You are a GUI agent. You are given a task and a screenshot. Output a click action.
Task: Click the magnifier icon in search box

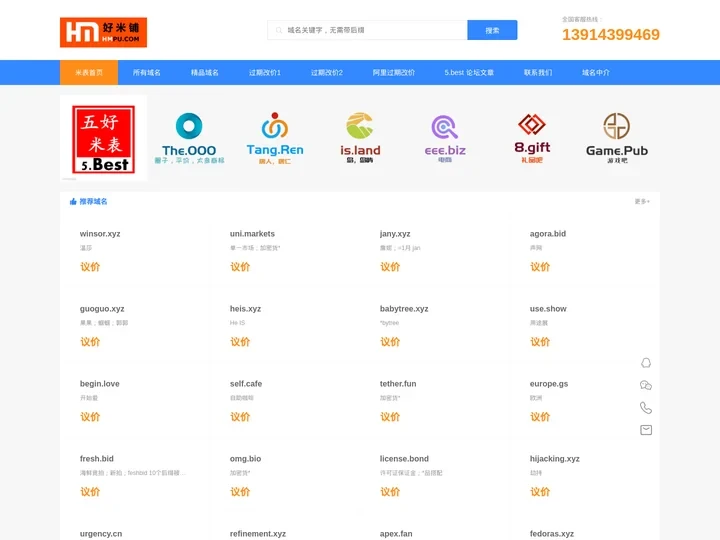pyautogui.click(x=279, y=30)
